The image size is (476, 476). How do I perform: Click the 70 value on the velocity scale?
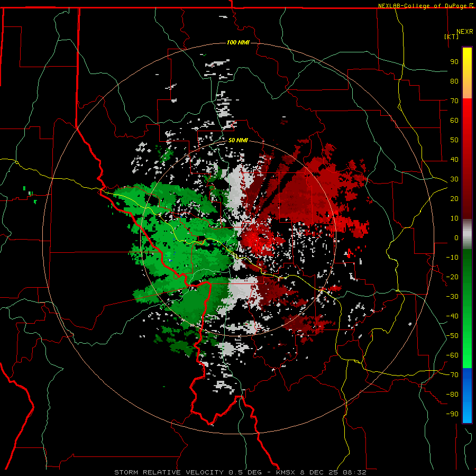click(x=454, y=101)
